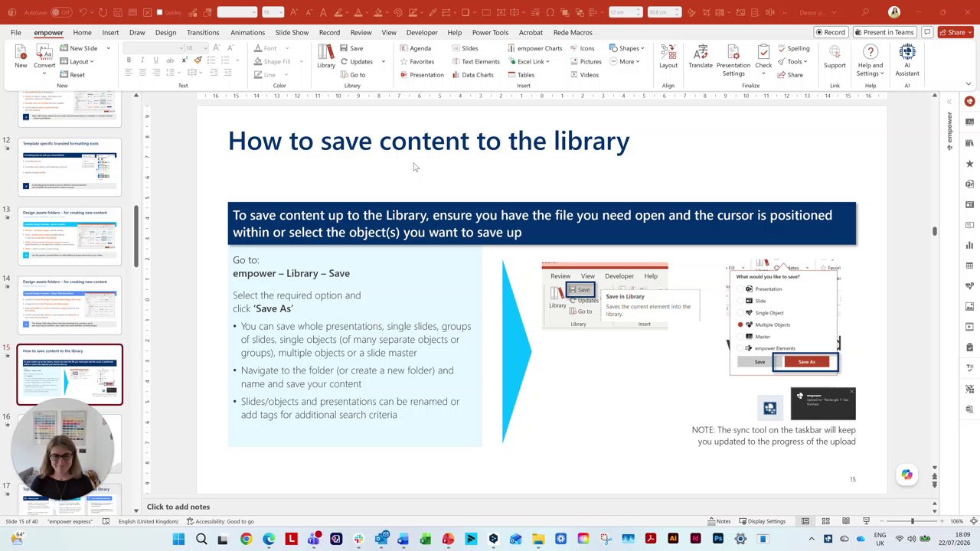This screenshot has width=980, height=551.
Task: Open the Tools dropdown
Action: (x=792, y=61)
